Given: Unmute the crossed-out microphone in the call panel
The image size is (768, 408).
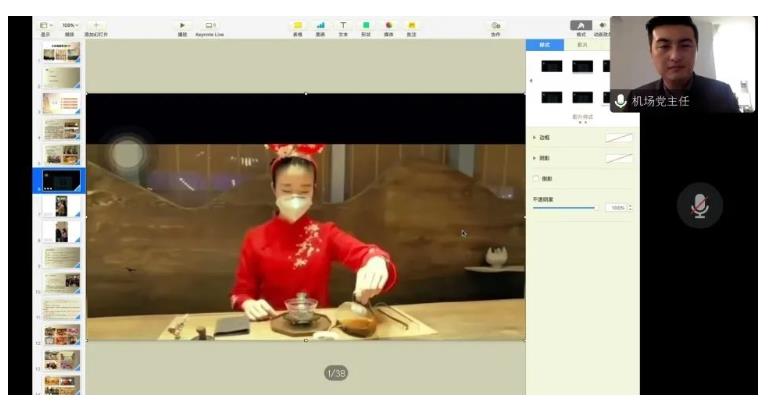Looking at the screenshot, I should pos(699,206).
